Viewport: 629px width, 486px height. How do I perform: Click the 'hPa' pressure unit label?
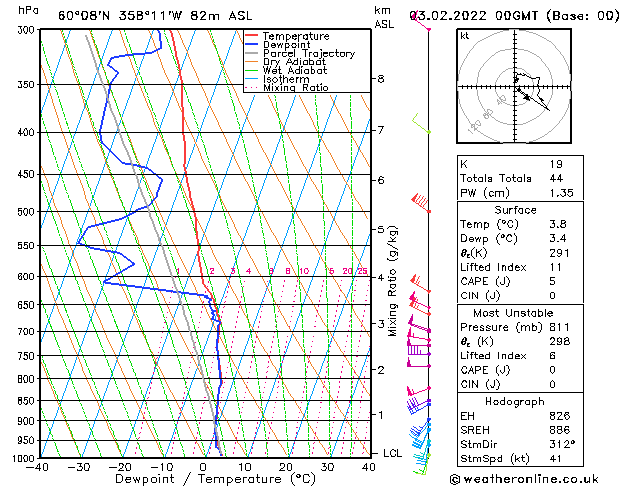click(x=28, y=11)
